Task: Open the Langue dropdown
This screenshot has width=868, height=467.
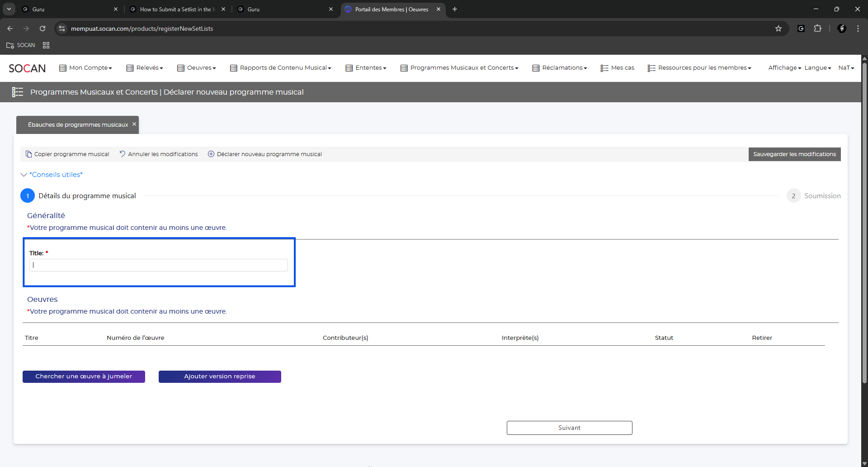Action: tap(817, 68)
